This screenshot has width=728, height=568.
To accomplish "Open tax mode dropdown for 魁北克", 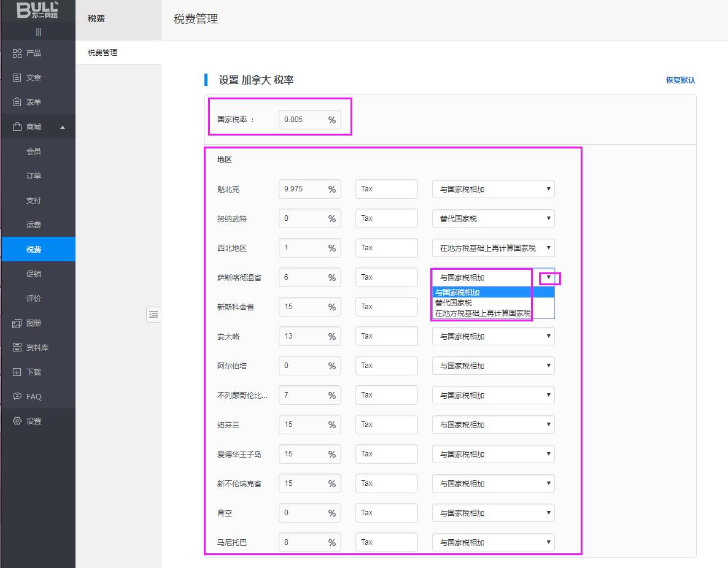I will [x=493, y=190].
